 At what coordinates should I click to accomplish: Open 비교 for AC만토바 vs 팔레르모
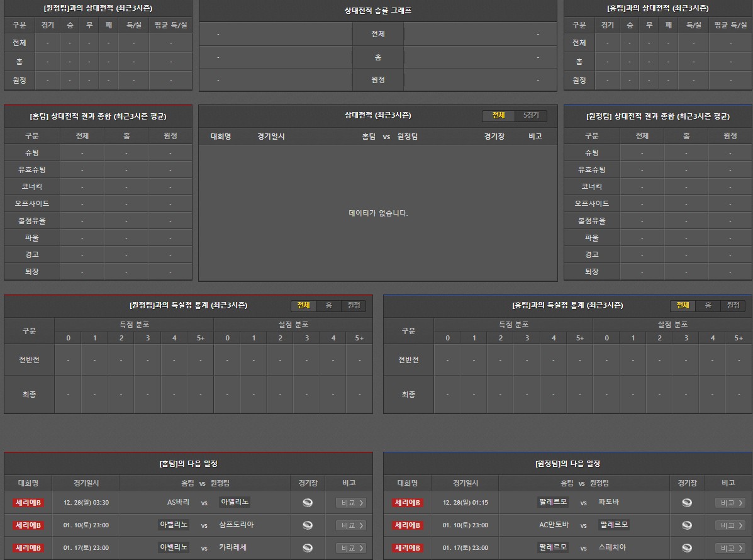[x=730, y=525]
